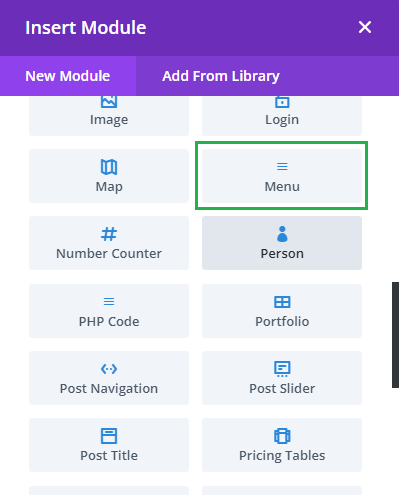Close the Insert Module dialog
The height and width of the screenshot is (497, 399).
tap(365, 27)
